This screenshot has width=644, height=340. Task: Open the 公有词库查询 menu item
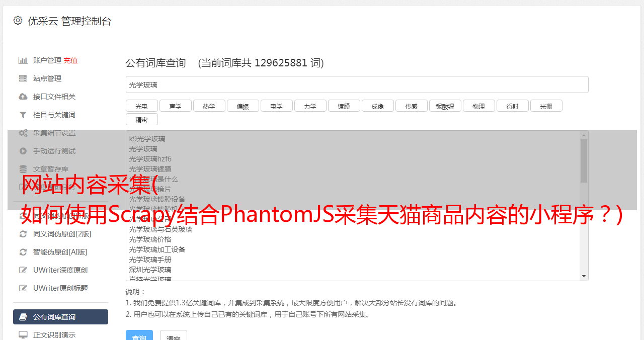(x=60, y=317)
